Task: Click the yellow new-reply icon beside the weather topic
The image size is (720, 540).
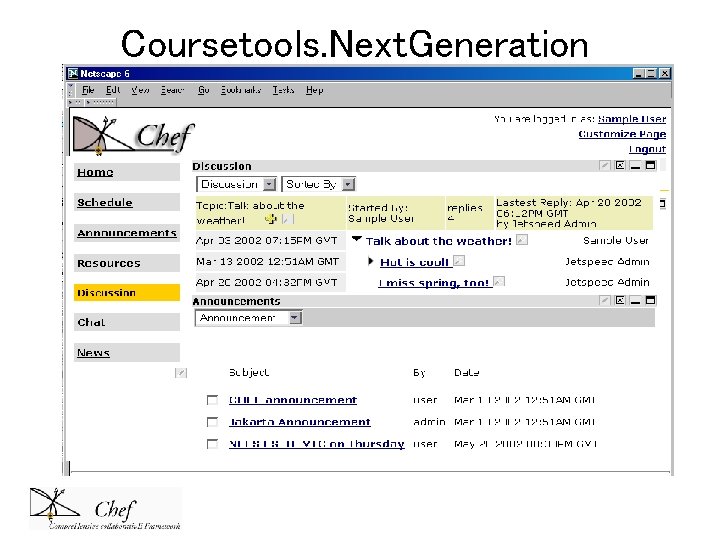Action: (271, 219)
